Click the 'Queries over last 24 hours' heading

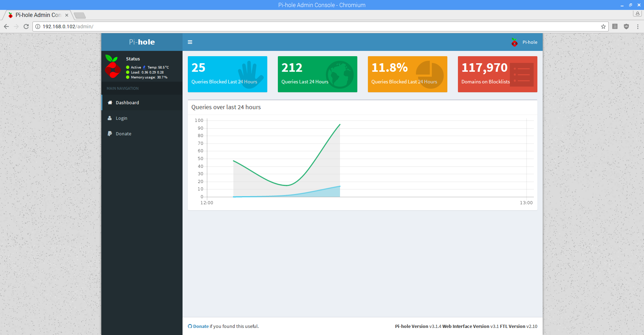(x=226, y=107)
